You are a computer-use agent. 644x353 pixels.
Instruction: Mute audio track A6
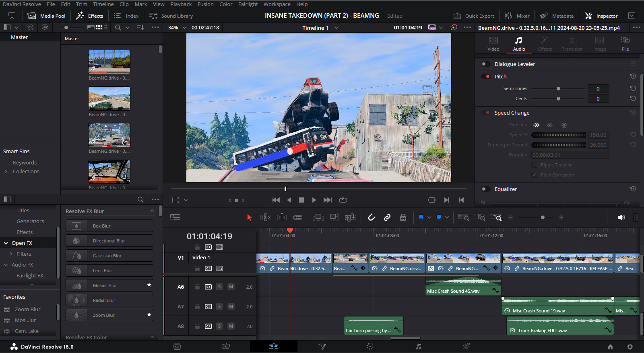pyautogui.click(x=231, y=287)
